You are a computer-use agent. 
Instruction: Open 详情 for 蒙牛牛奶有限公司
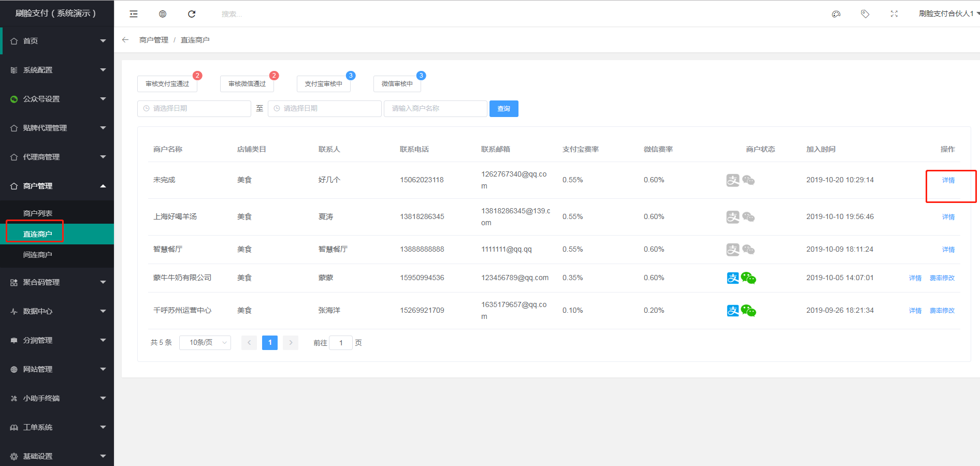coord(915,278)
